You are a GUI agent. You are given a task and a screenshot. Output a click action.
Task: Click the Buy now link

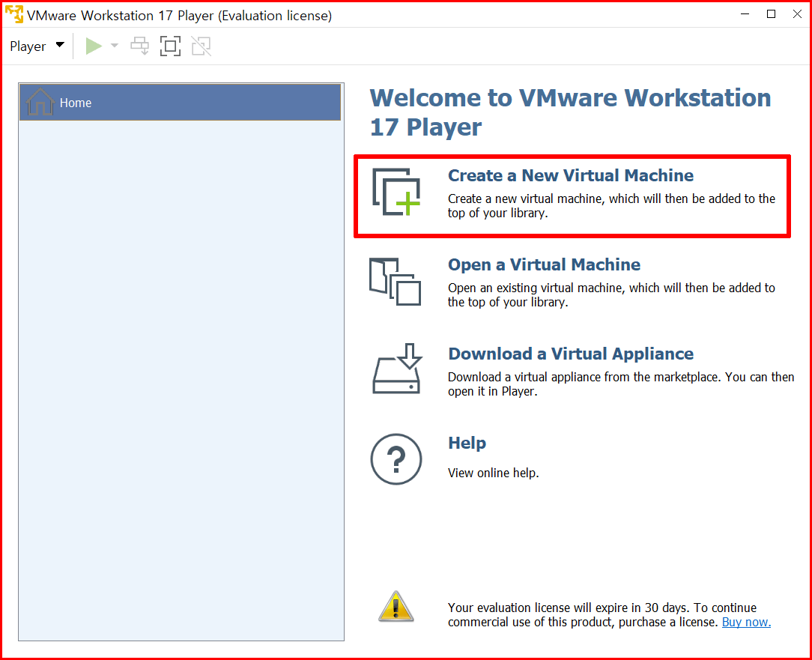click(x=746, y=623)
